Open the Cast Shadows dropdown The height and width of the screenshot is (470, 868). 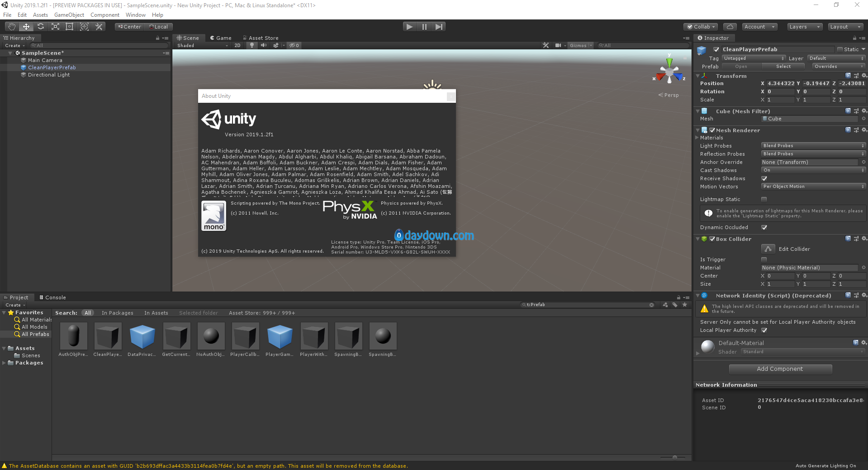click(x=813, y=170)
